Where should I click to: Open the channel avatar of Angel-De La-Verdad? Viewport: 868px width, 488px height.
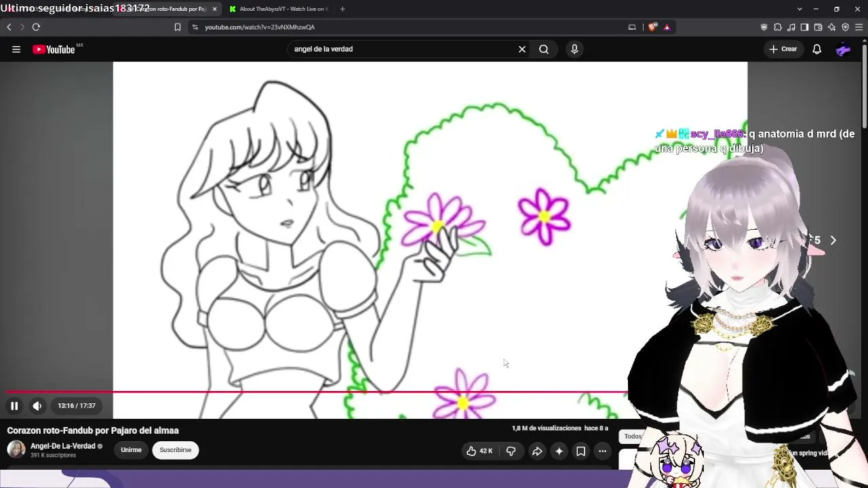16,449
